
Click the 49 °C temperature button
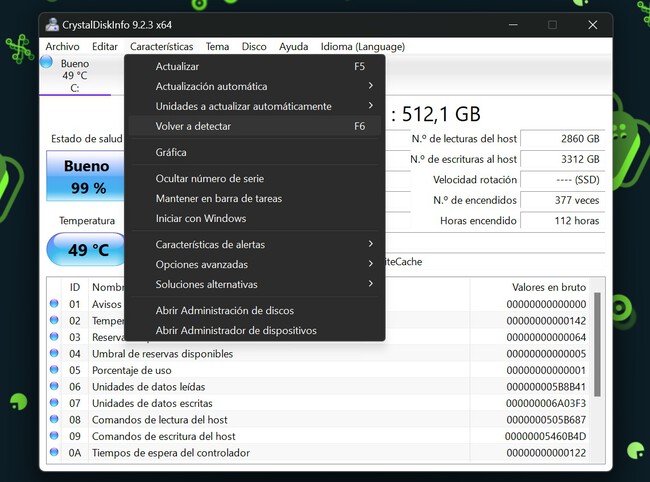[x=86, y=250]
